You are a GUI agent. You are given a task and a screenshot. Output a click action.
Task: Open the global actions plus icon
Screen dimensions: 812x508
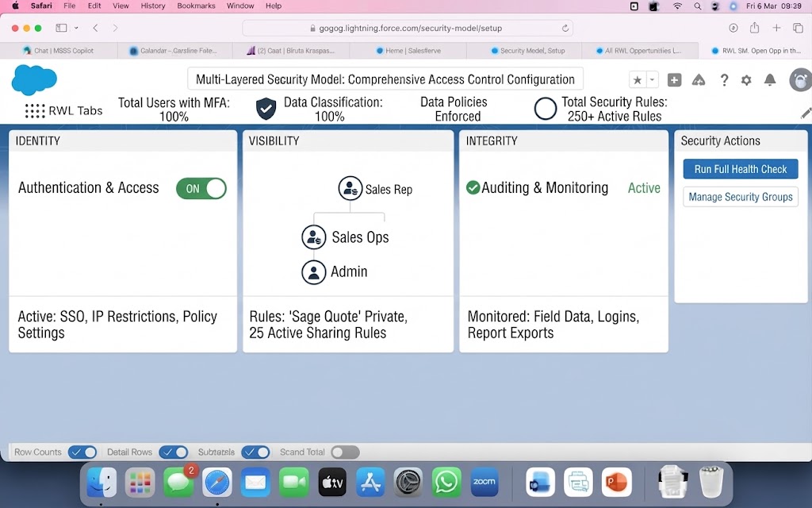[x=674, y=80]
